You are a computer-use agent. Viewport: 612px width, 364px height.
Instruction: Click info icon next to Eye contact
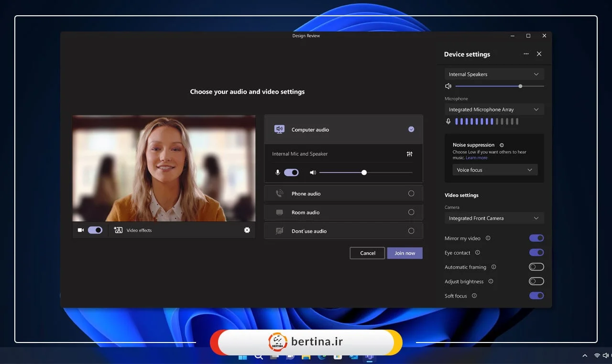coord(477,253)
